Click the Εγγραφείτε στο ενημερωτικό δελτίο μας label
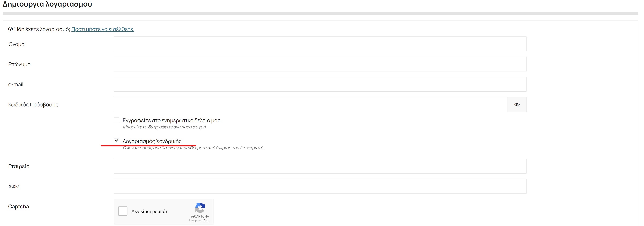The width and height of the screenshot is (644, 226). coord(171,121)
